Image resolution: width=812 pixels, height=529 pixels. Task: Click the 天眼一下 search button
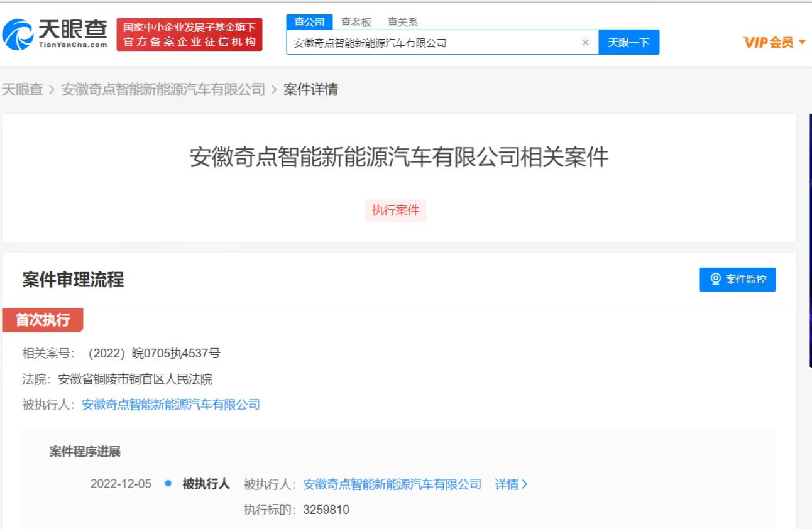628,43
